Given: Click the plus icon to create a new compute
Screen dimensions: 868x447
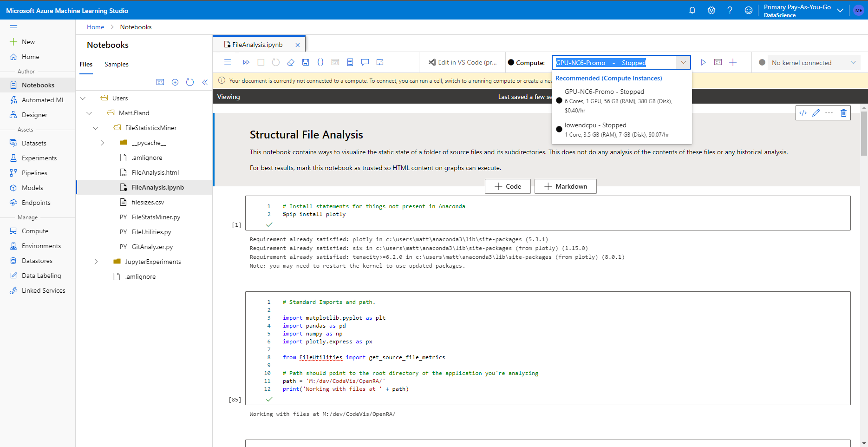Looking at the screenshot, I should tap(733, 62).
